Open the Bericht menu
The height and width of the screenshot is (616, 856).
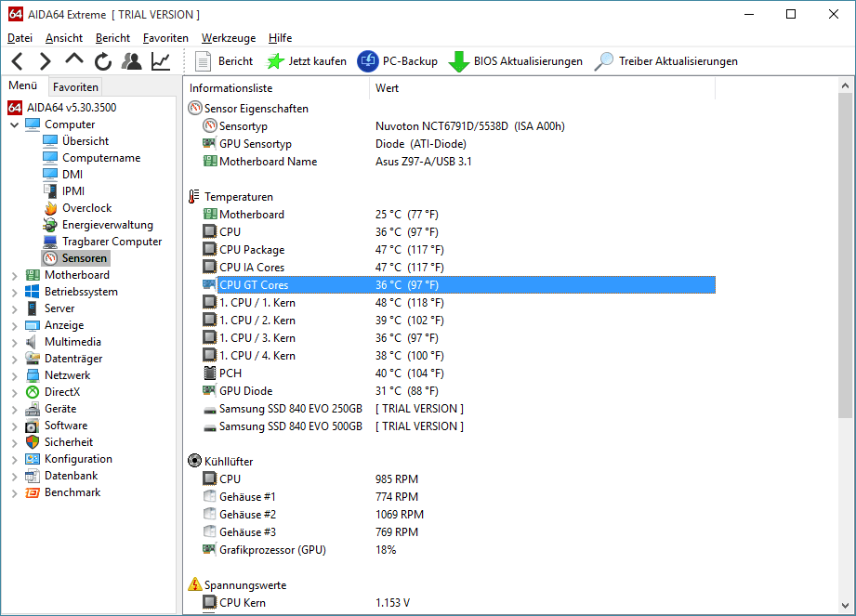tap(112, 38)
